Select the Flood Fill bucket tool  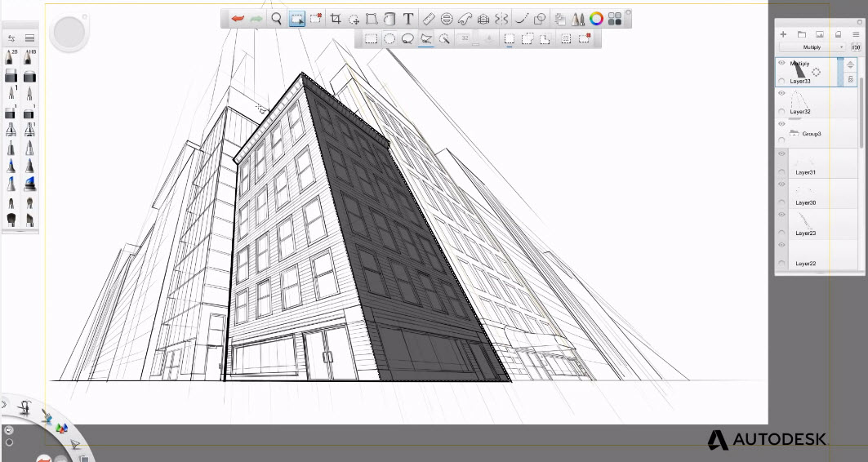pyautogui.click(x=389, y=19)
